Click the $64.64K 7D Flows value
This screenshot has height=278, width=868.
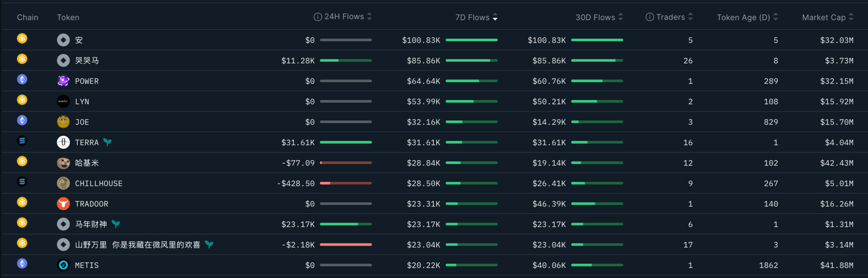click(x=424, y=81)
